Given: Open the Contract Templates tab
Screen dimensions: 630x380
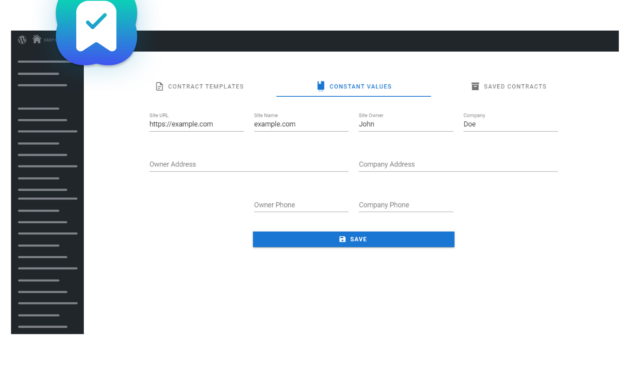Looking at the screenshot, I should [200, 86].
